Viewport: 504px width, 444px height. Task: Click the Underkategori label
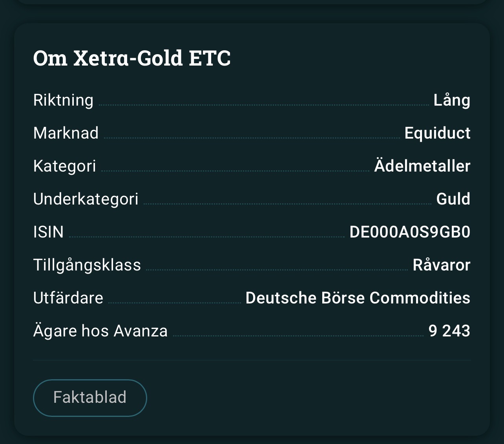coord(86,199)
